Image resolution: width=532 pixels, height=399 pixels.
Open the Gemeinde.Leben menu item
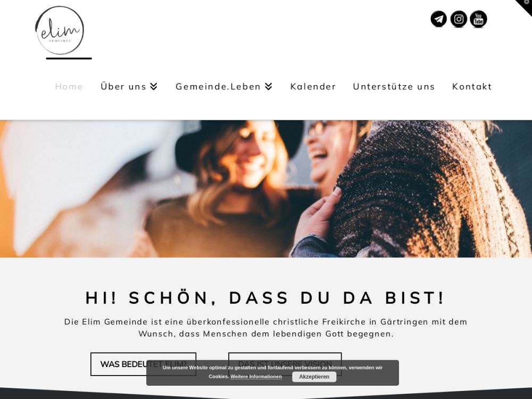[x=218, y=87]
